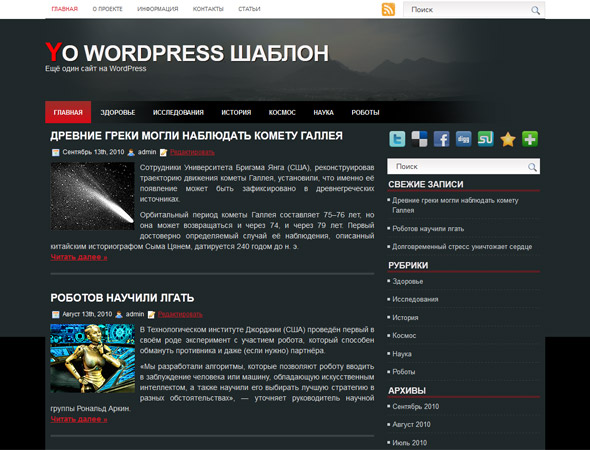Click Читать далее under comet post

point(79,257)
